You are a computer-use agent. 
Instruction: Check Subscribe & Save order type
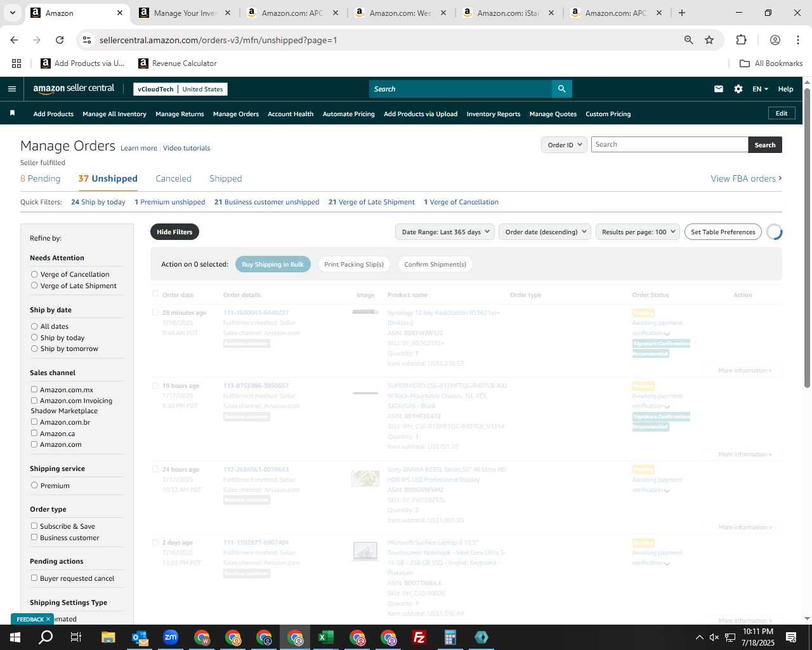pos(34,526)
